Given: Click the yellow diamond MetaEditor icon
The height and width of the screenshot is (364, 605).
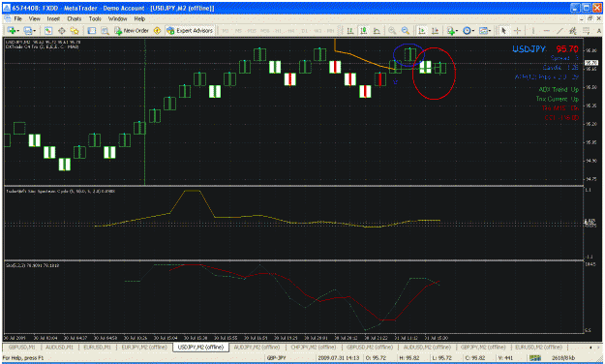Looking at the screenshot, I should (x=157, y=30).
